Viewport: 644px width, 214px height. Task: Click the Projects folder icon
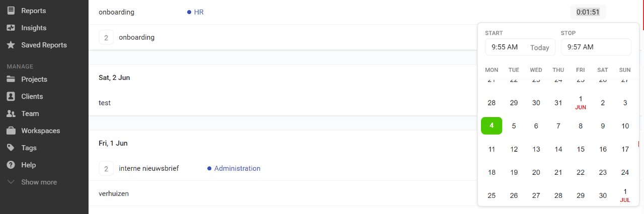pyautogui.click(x=11, y=79)
